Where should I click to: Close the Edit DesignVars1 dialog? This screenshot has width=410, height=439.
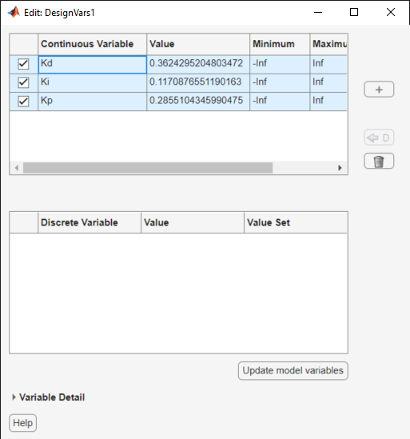click(x=391, y=12)
